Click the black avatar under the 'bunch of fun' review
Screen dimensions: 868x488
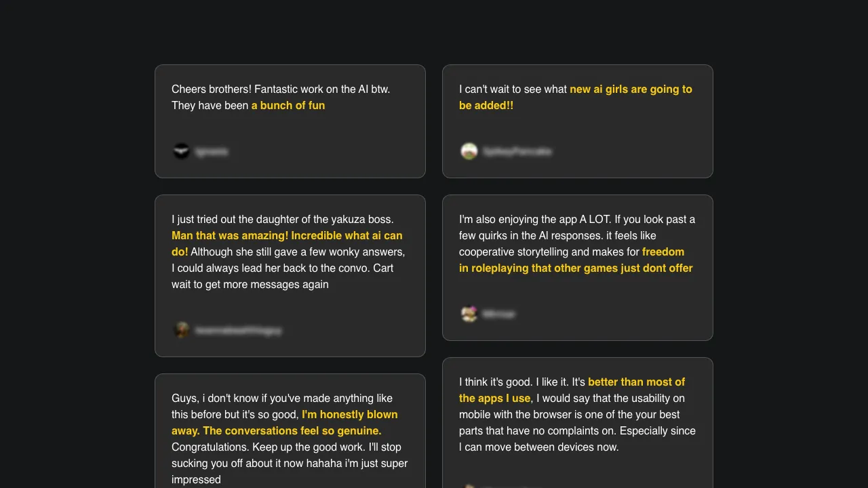pos(181,151)
